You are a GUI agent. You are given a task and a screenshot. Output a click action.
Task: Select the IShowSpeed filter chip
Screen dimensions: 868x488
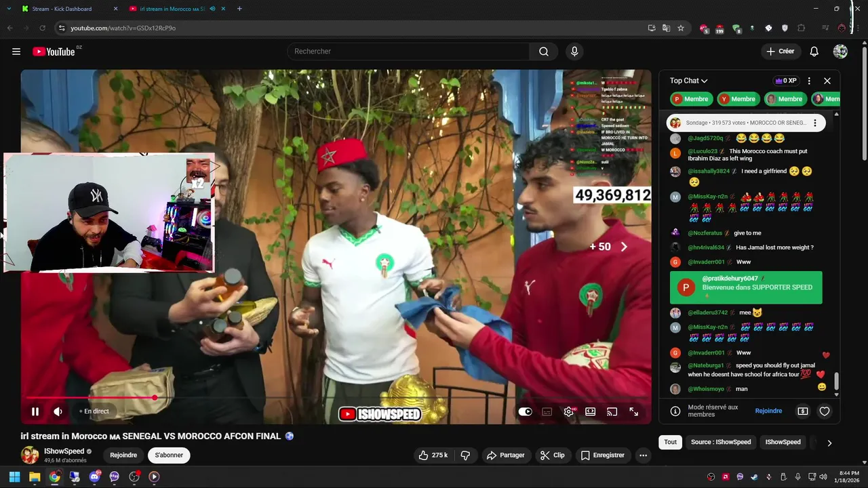783,442
